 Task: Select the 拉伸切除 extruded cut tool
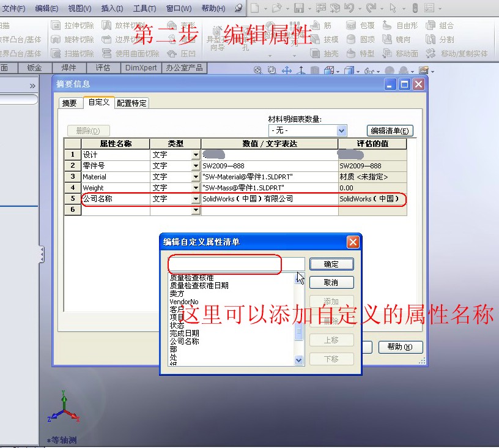73,25
